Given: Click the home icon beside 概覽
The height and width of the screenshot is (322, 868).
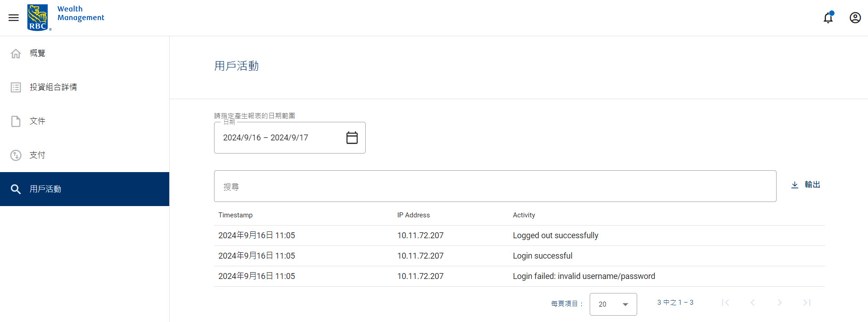Looking at the screenshot, I should [x=16, y=53].
